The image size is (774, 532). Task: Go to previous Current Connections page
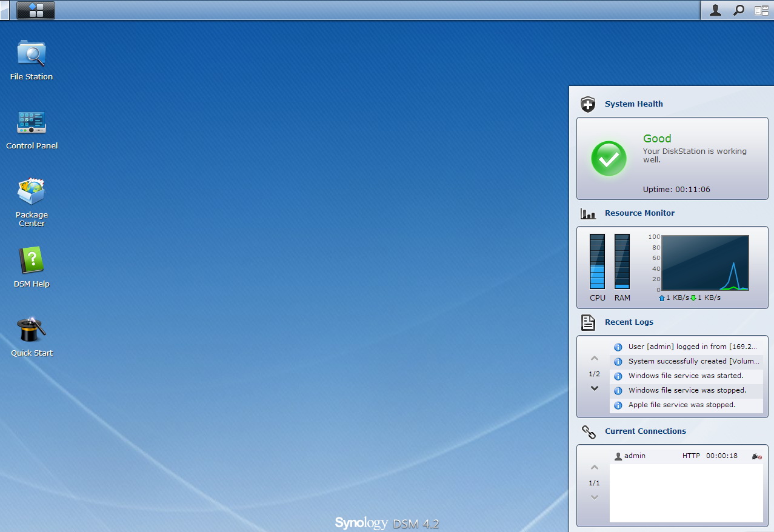[x=595, y=468]
